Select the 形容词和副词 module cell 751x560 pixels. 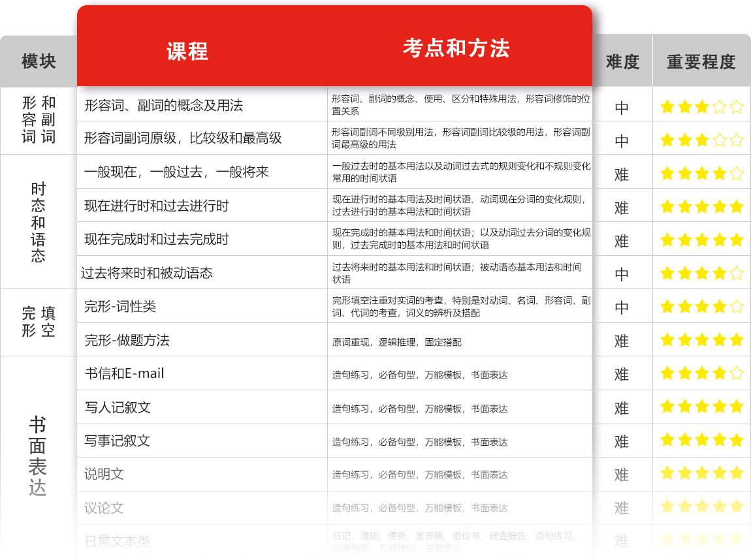tap(39, 119)
